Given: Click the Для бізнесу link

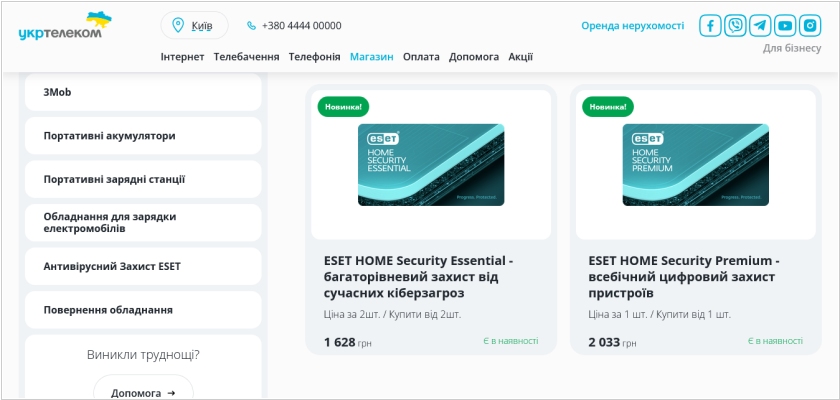Looking at the screenshot, I should (x=792, y=48).
